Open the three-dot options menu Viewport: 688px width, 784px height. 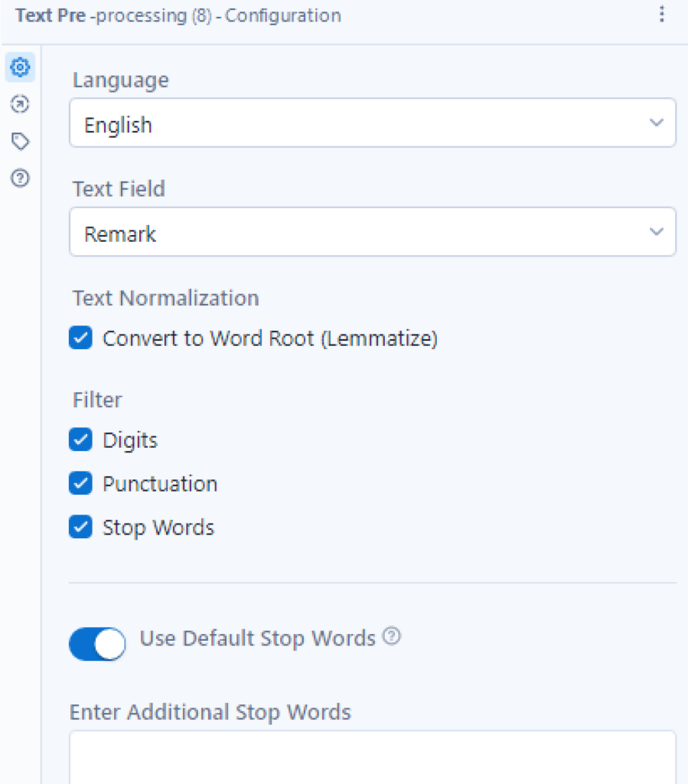[x=661, y=15]
